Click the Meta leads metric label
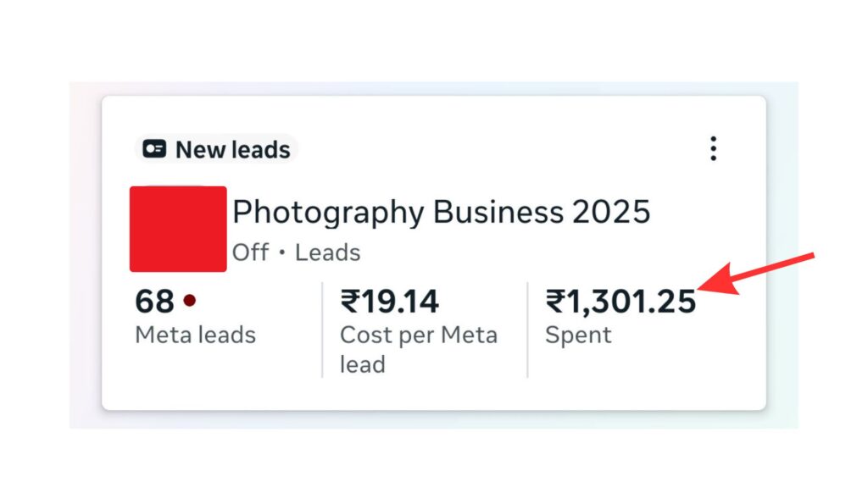The image size is (868, 488). pyautogui.click(x=195, y=335)
